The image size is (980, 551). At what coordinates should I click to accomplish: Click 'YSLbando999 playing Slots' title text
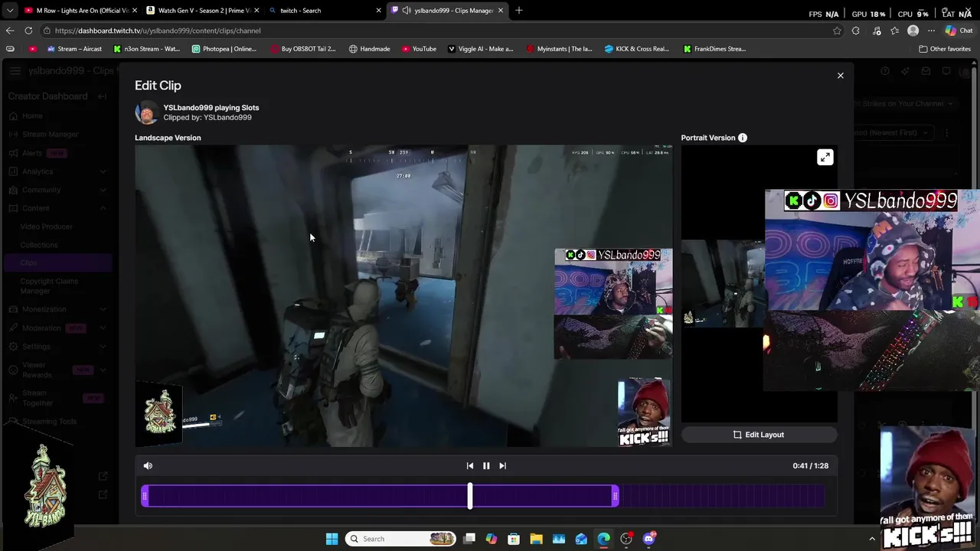(x=211, y=108)
